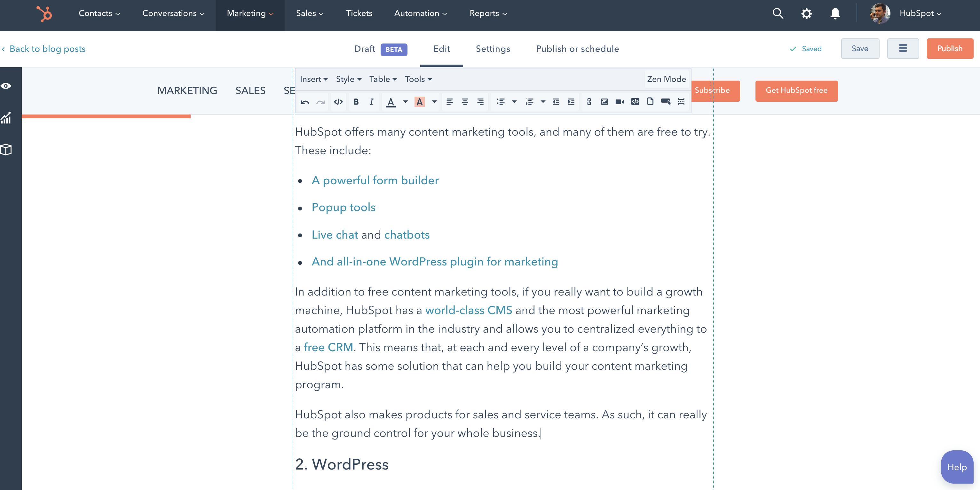Open the Contacts menu
Viewport: 980px width, 490px height.
pyautogui.click(x=99, y=14)
